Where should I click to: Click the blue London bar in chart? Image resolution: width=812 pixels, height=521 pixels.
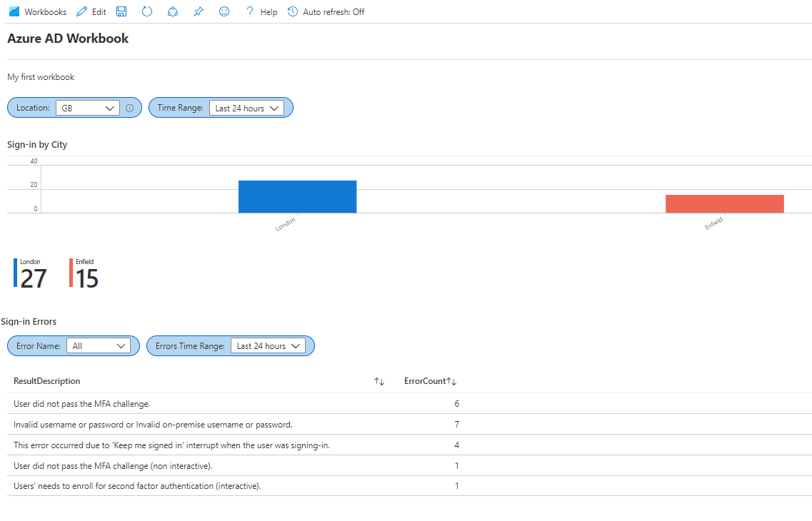click(297, 196)
